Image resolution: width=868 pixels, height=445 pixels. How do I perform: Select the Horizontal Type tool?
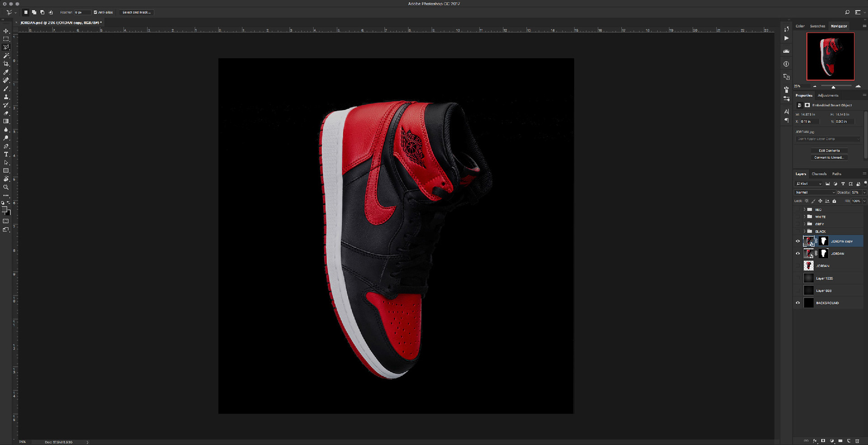coord(6,154)
